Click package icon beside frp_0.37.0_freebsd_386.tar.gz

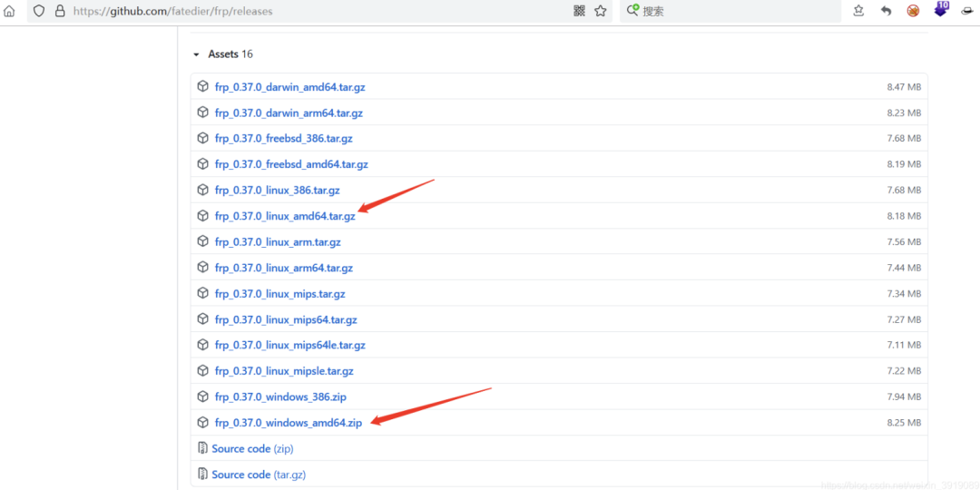[202, 138]
